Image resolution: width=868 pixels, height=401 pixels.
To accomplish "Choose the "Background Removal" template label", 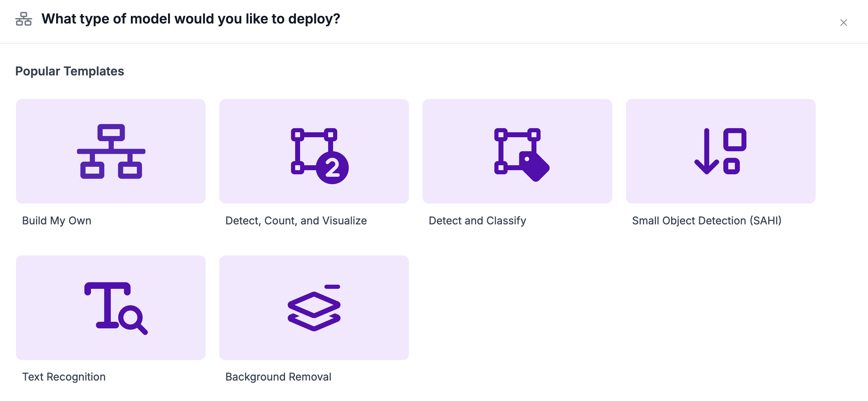I will [x=278, y=377].
